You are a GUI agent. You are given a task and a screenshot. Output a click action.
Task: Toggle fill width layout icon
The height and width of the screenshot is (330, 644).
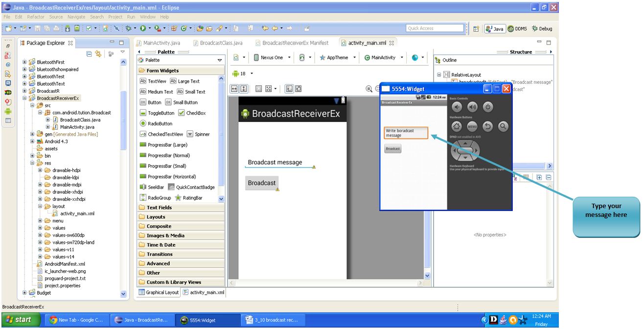[x=234, y=89]
